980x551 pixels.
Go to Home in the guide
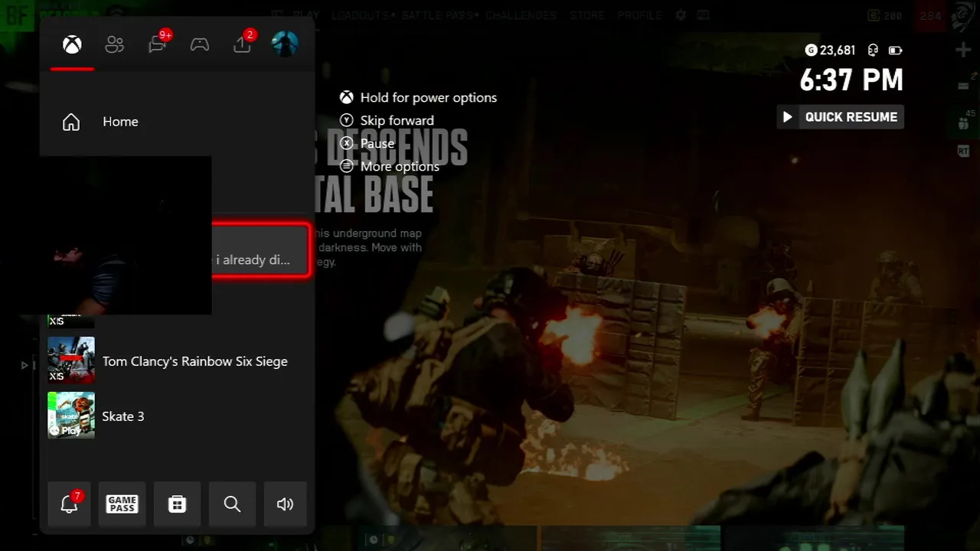178,122
